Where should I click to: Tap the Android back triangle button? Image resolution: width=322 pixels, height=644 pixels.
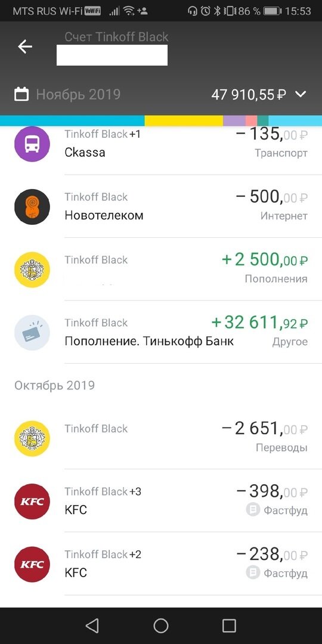(x=92, y=626)
